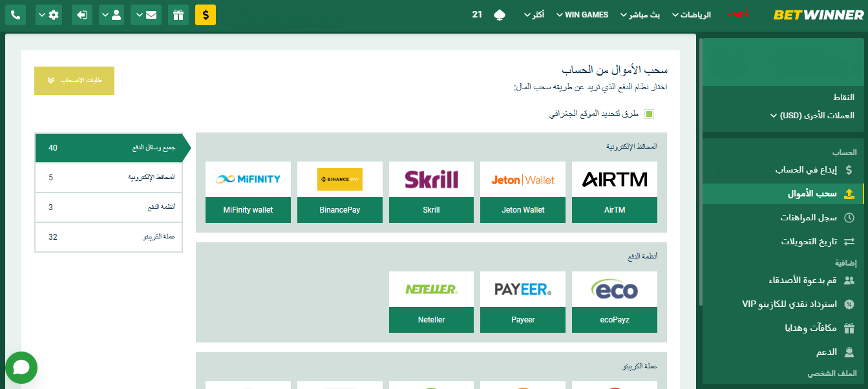Select the e-wallets filter with 5 methods

click(x=109, y=178)
